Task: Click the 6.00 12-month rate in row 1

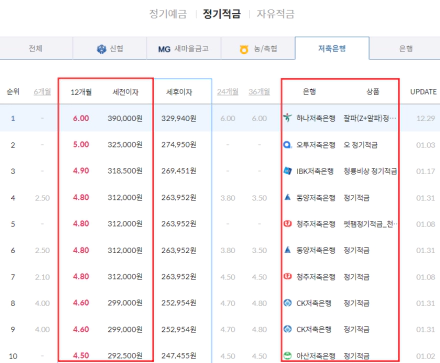Action: click(x=81, y=118)
